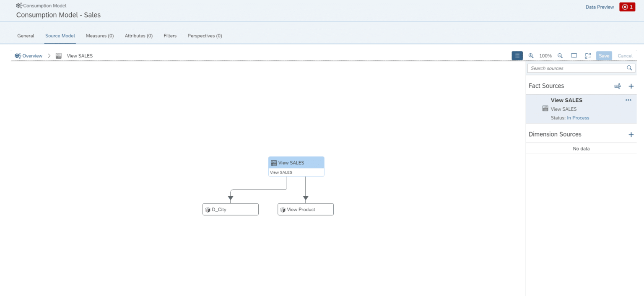Add a new Fact Source with the plus icon
This screenshot has height=296, width=644.
click(631, 86)
